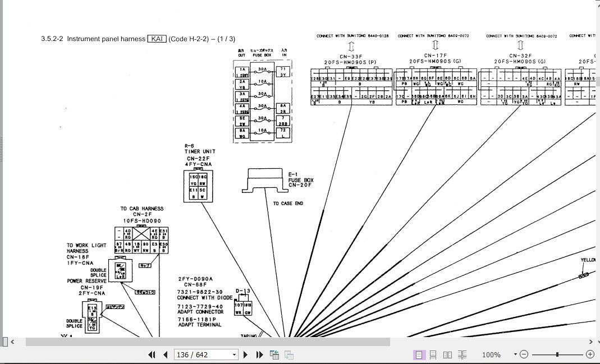Image resolution: width=600 pixels, height=364 pixels.
Task: Click the 'TIMER UNIT' label
Action: click(200, 151)
